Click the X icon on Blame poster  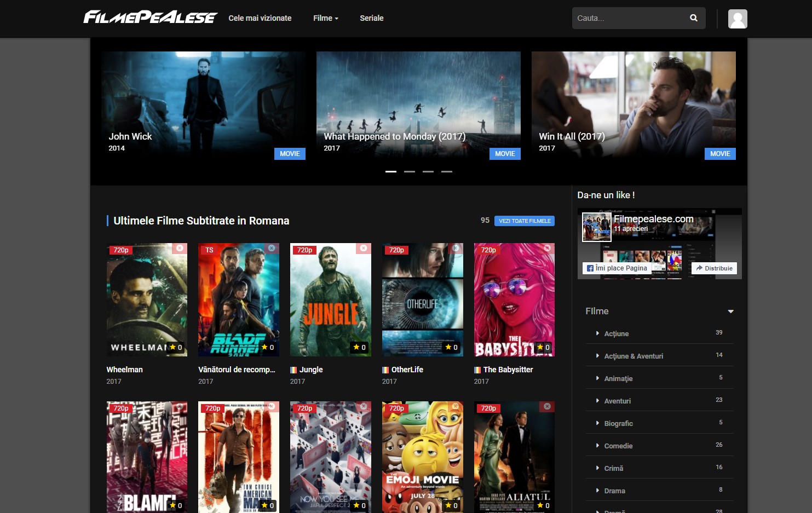coord(180,406)
